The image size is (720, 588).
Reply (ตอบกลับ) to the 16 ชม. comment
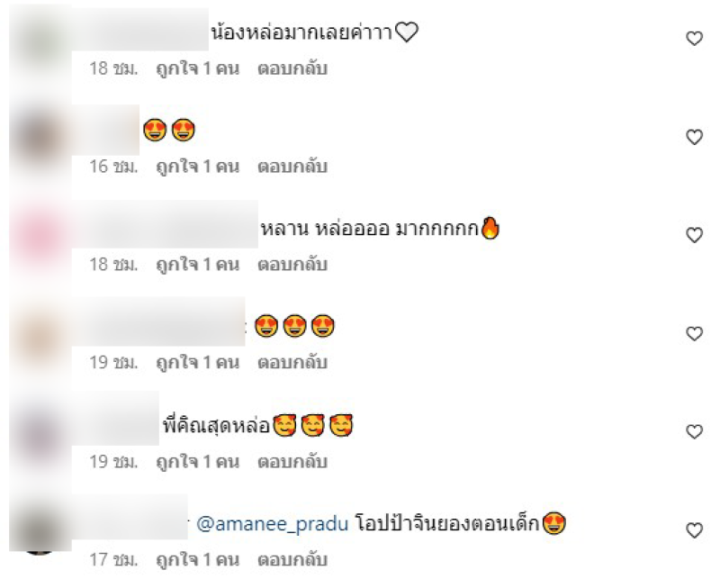tap(292, 167)
